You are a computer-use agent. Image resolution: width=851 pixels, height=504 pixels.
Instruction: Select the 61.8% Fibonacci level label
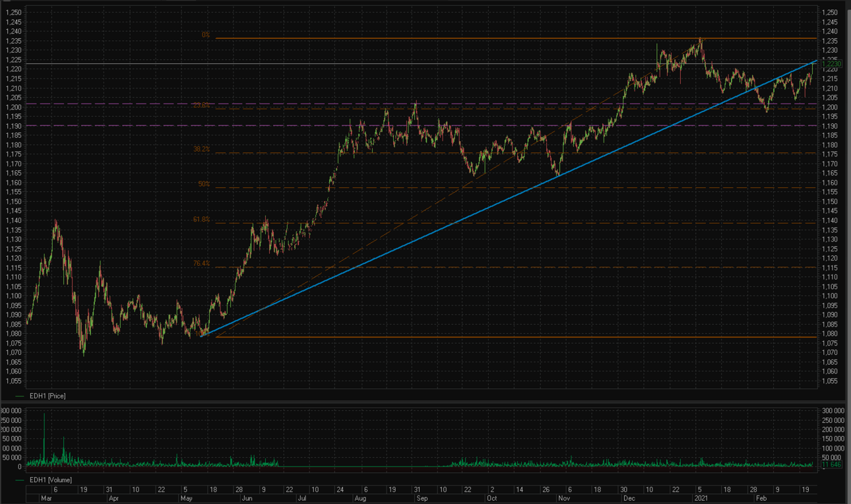(x=201, y=219)
